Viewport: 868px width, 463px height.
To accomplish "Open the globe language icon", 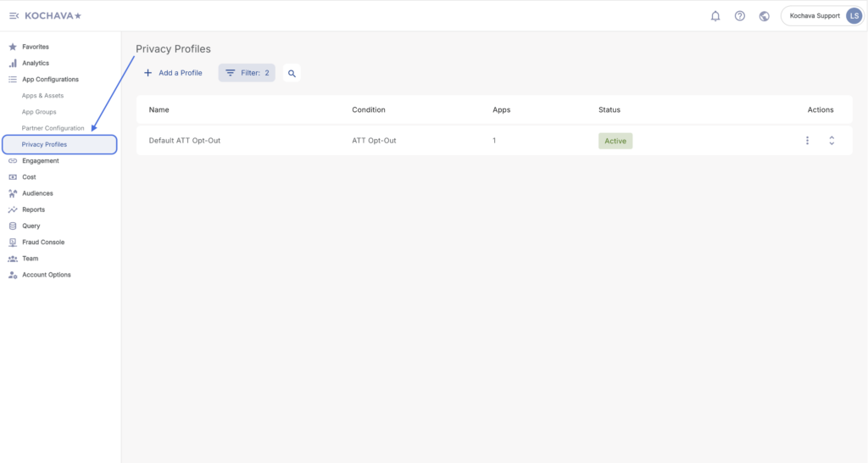I will (765, 16).
